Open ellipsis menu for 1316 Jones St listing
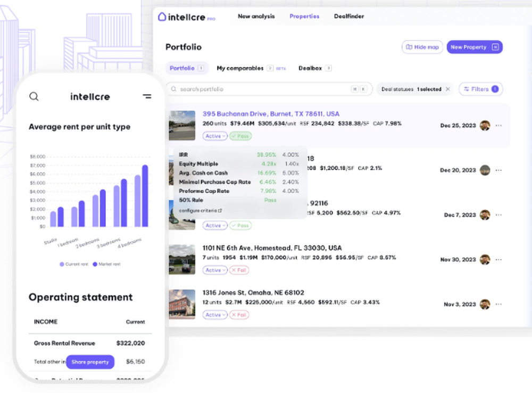Image resolution: width=532 pixels, height=393 pixels. coord(499,304)
